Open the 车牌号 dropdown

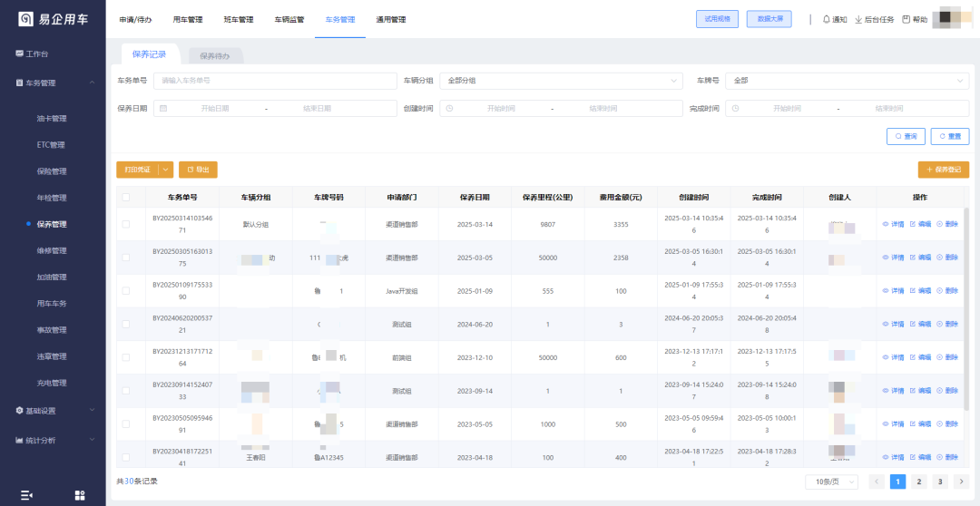(847, 81)
